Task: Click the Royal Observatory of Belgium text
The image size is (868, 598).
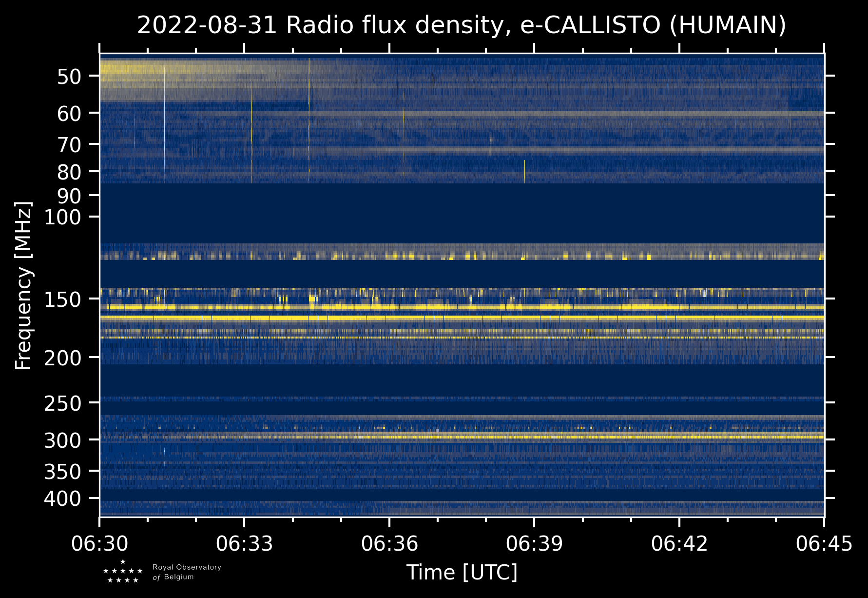Action: [187, 572]
